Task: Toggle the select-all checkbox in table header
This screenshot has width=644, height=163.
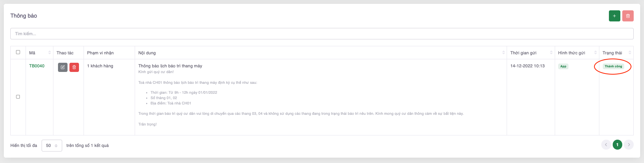Action: pyautogui.click(x=18, y=52)
